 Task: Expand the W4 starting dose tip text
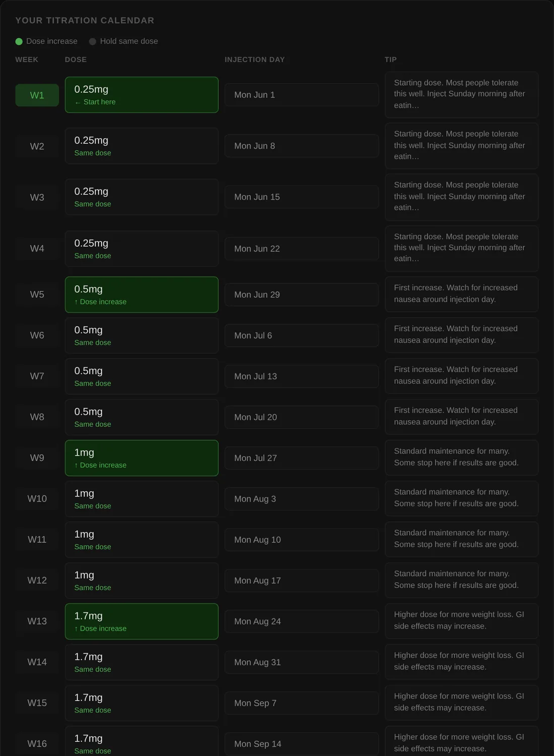462,248
